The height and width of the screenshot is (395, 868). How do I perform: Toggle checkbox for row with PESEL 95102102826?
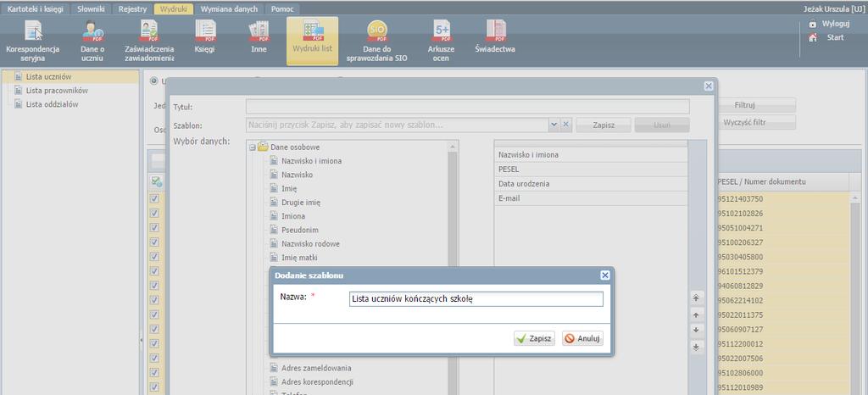point(154,214)
